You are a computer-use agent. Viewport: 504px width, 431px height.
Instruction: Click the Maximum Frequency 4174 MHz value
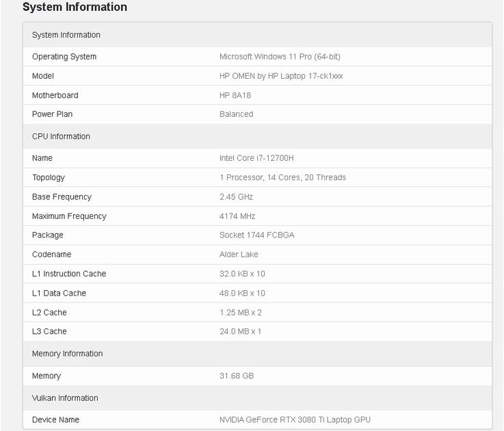(237, 216)
